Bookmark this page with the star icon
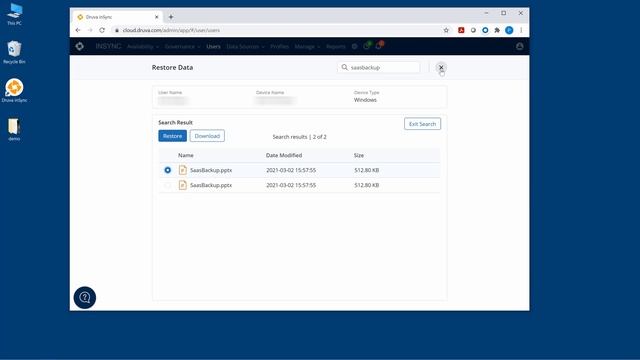 (446, 30)
